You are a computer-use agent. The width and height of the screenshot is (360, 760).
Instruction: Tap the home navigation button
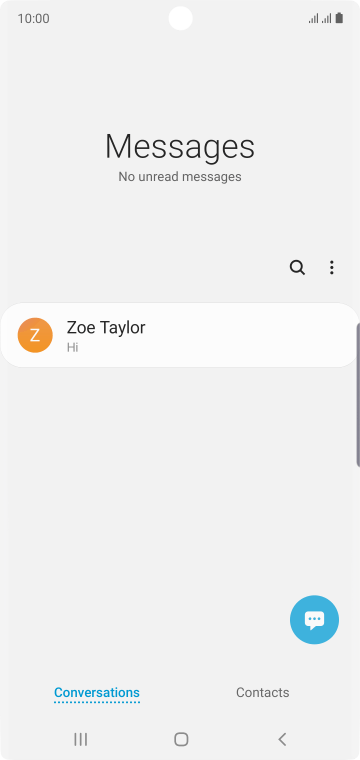pos(181,739)
